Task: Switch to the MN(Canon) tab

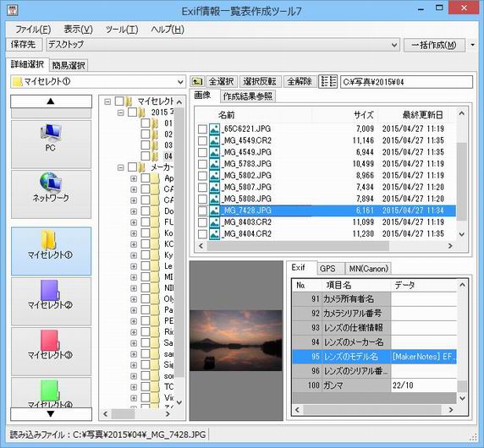Action: pos(368,269)
